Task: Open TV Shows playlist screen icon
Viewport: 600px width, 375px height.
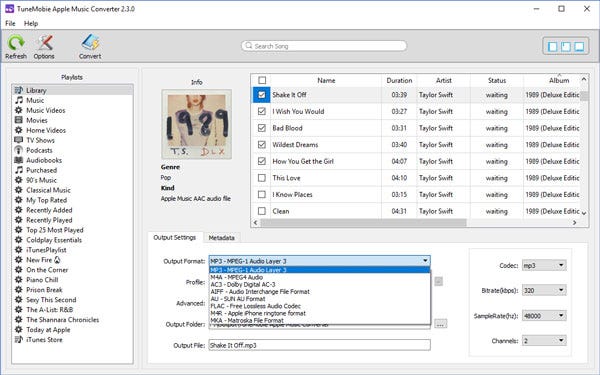Action: [18, 140]
